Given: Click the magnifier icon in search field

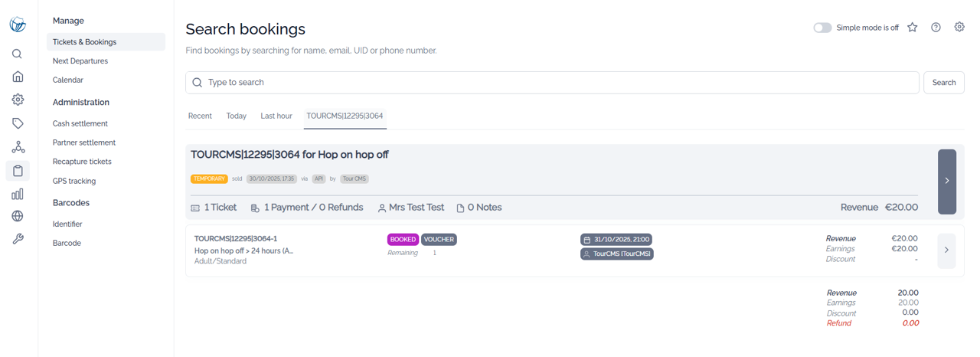Looking at the screenshot, I should (x=198, y=83).
